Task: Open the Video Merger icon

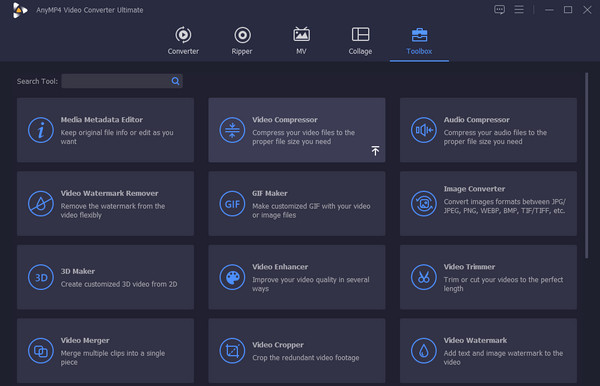Action: (41, 351)
